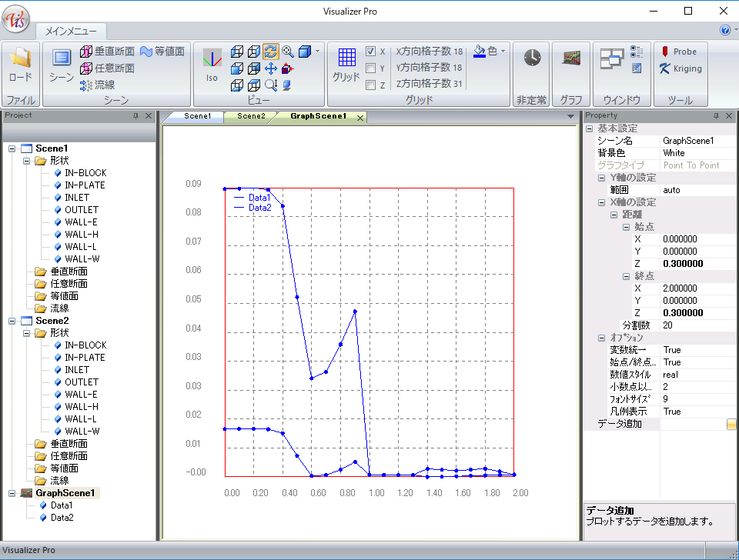Click the Load (ロード) folder icon
The height and width of the screenshot is (560, 739).
point(20,58)
